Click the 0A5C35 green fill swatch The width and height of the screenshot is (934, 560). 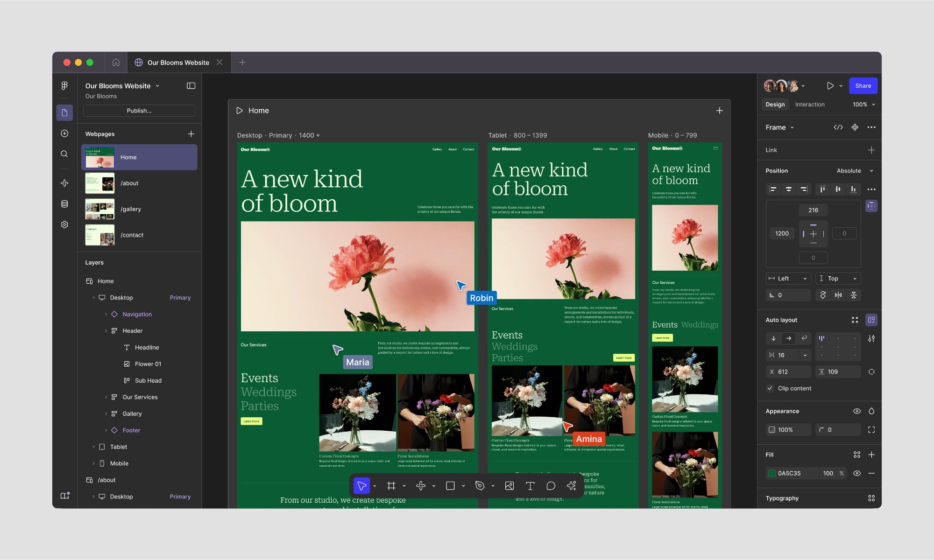(x=771, y=473)
